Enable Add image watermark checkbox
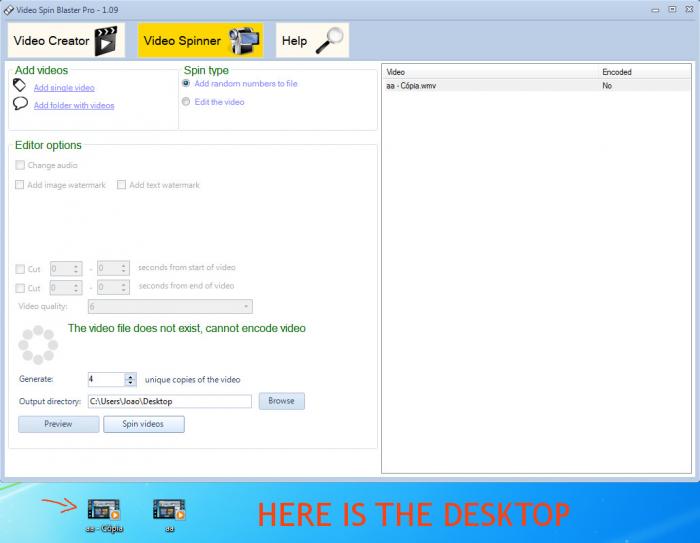 point(20,185)
